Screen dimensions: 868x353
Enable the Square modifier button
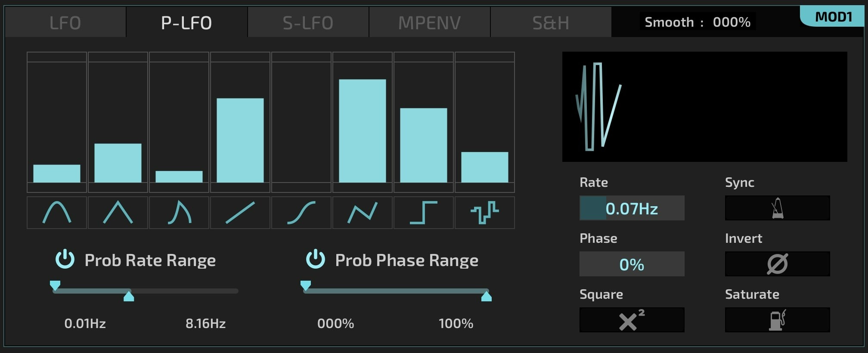click(632, 320)
